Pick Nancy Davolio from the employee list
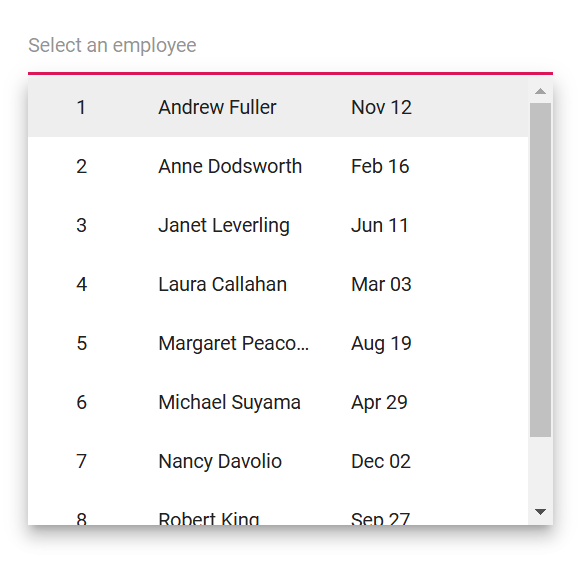This screenshot has width=579, height=583. pyautogui.click(x=278, y=461)
